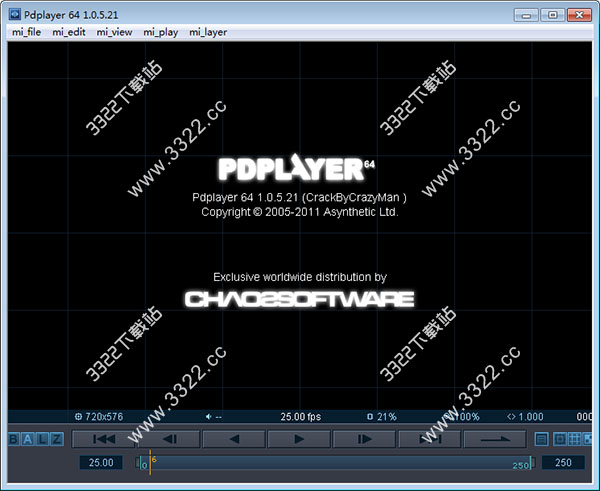
Task: Click the play-once arrow mode button
Action: point(495,439)
